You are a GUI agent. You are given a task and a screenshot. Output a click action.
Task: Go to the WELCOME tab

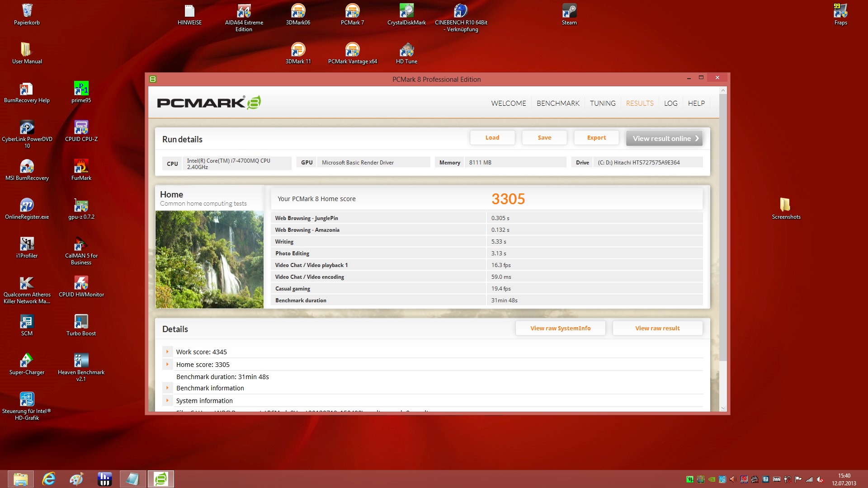point(509,103)
